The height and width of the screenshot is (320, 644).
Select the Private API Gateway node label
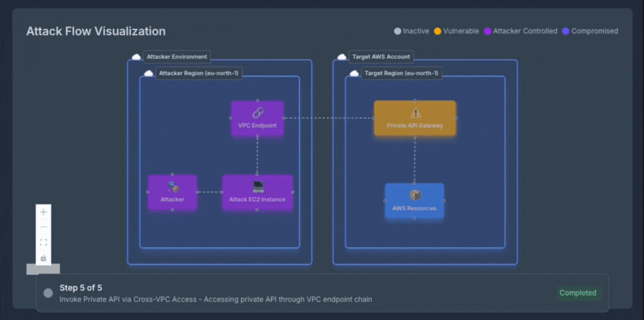coord(415,125)
